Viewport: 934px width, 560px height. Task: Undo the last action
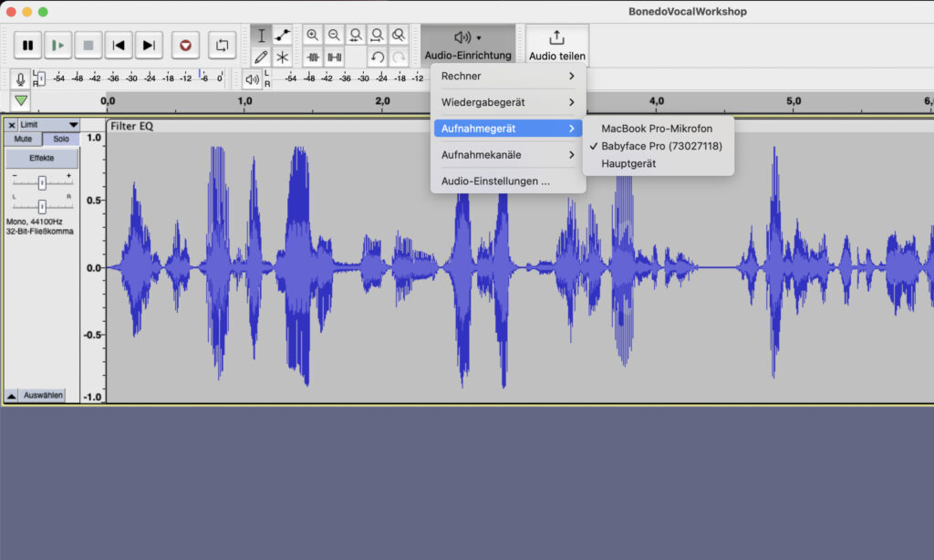pos(377,57)
